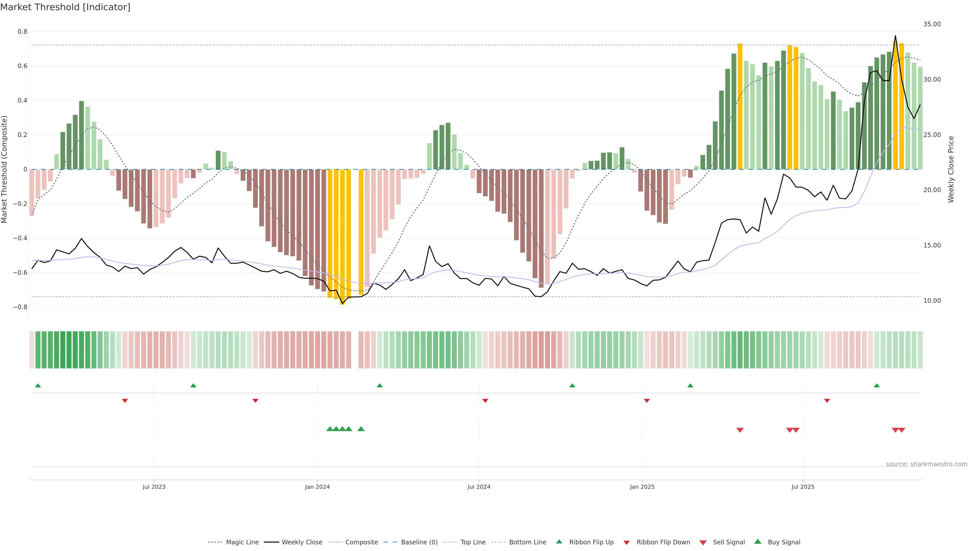980x551 pixels.
Task: Click the ribbon flip up marker after Jan 2024
Action: [x=379, y=386]
